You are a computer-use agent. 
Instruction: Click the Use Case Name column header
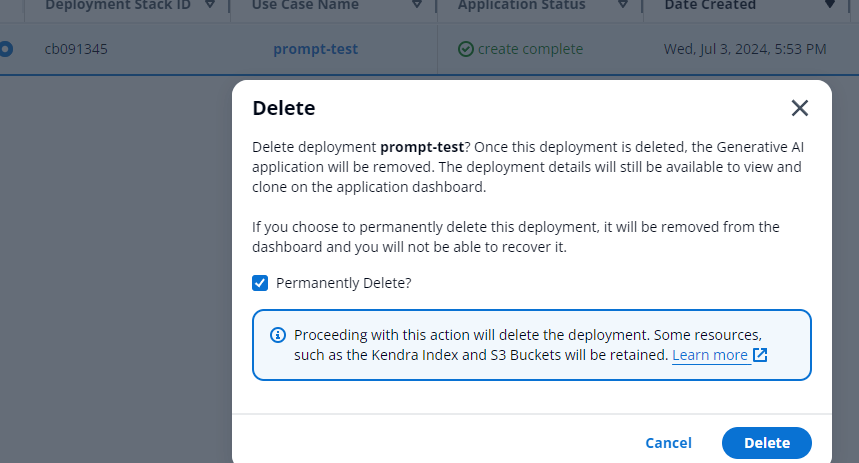(x=305, y=5)
